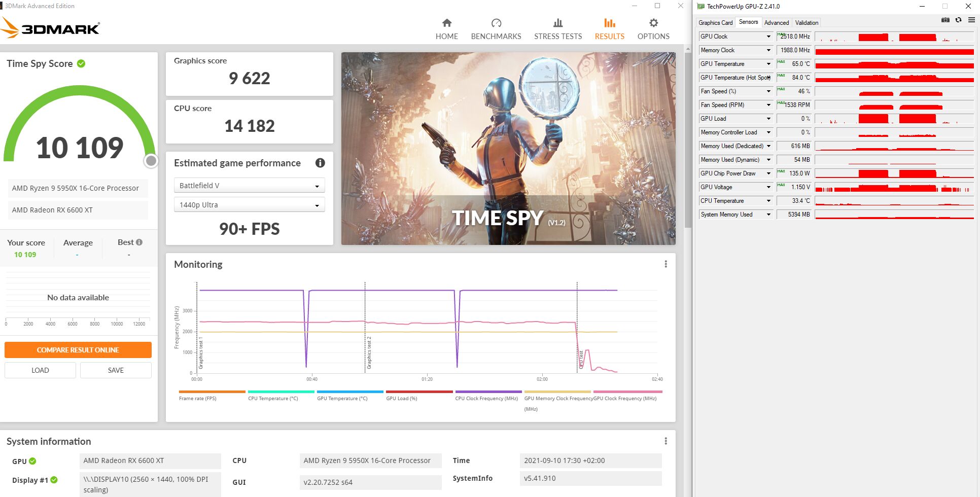980x497 pixels.
Task: Click AMD Ryzen 9 5950X processor label
Action: (x=78, y=188)
